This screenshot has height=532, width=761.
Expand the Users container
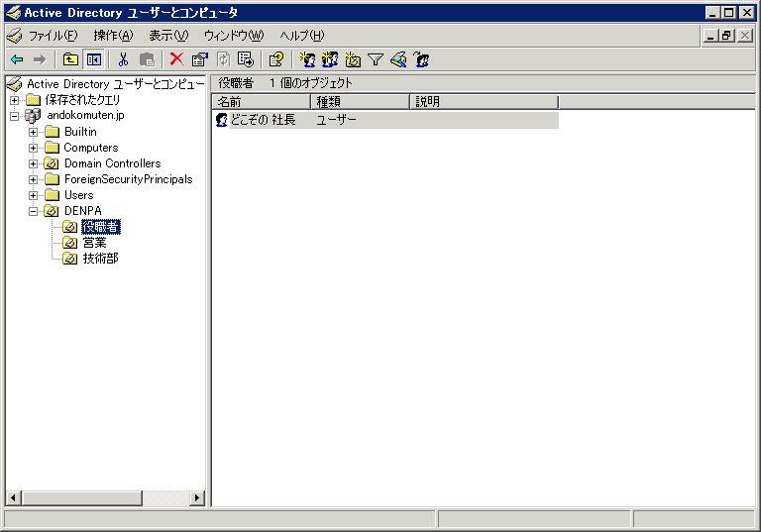click(33, 195)
